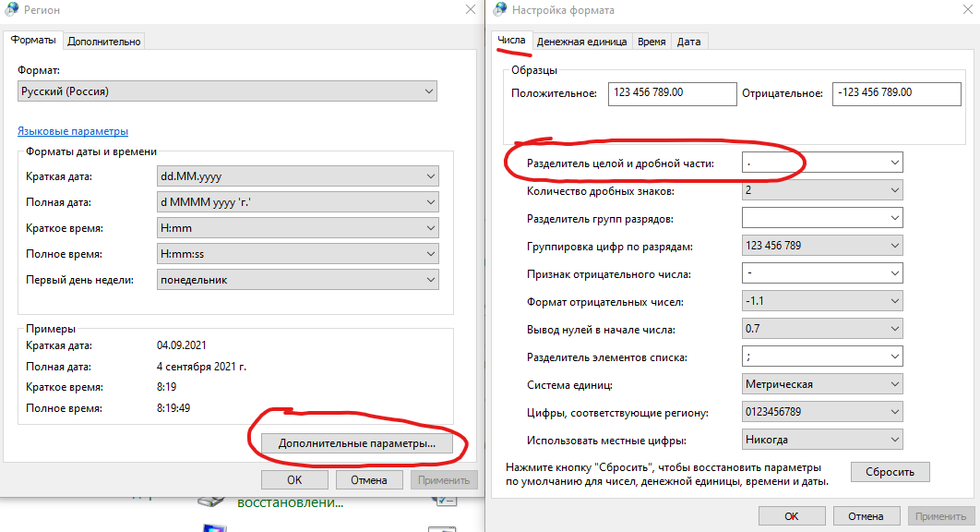Switch to the Дополнительно tab

point(103,42)
